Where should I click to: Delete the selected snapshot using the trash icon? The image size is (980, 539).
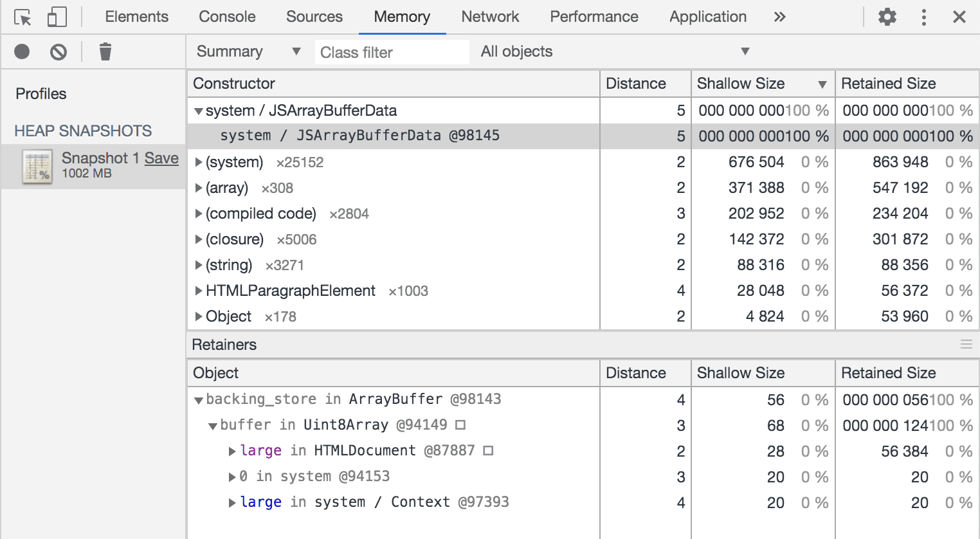click(x=105, y=51)
